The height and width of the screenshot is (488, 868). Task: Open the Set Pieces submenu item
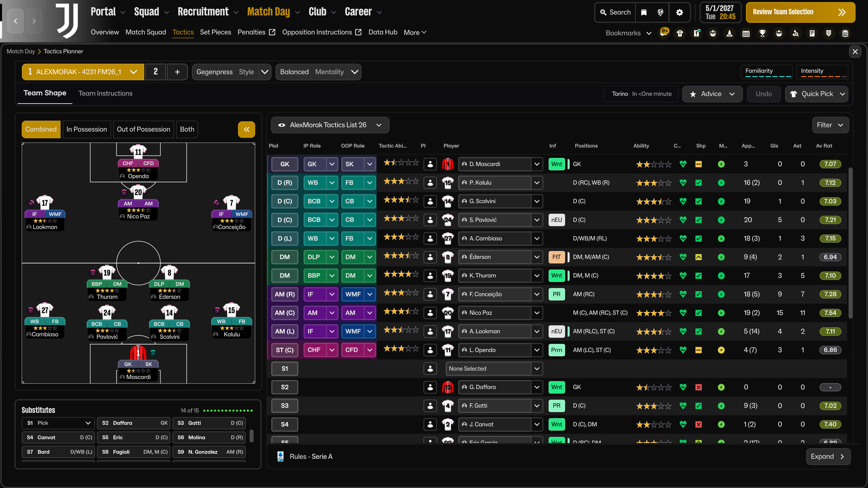coord(215,32)
